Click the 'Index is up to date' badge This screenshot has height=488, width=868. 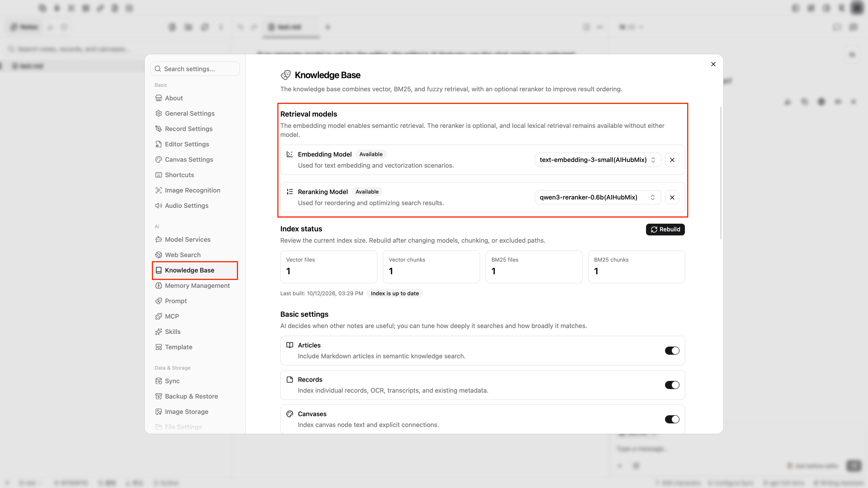coord(395,293)
